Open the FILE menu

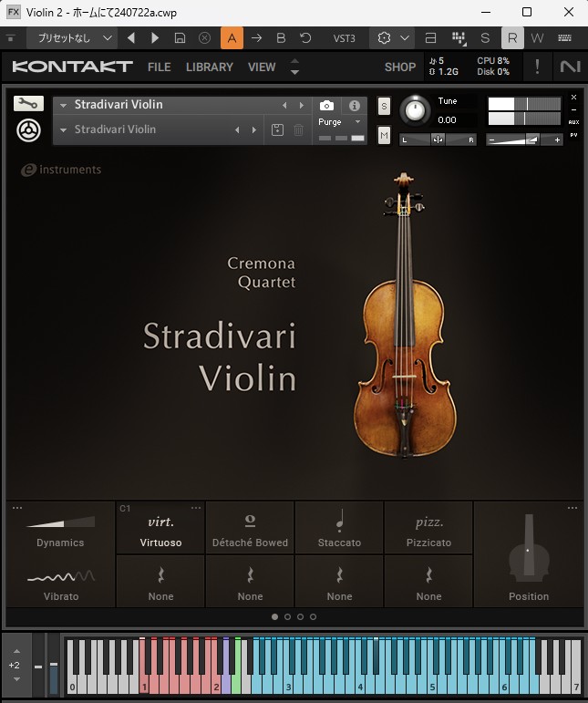[x=160, y=67]
